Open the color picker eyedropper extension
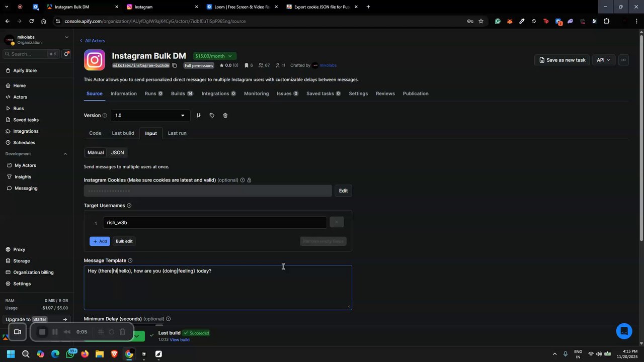This screenshot has width=644, height=362. [x=522, y=21]
